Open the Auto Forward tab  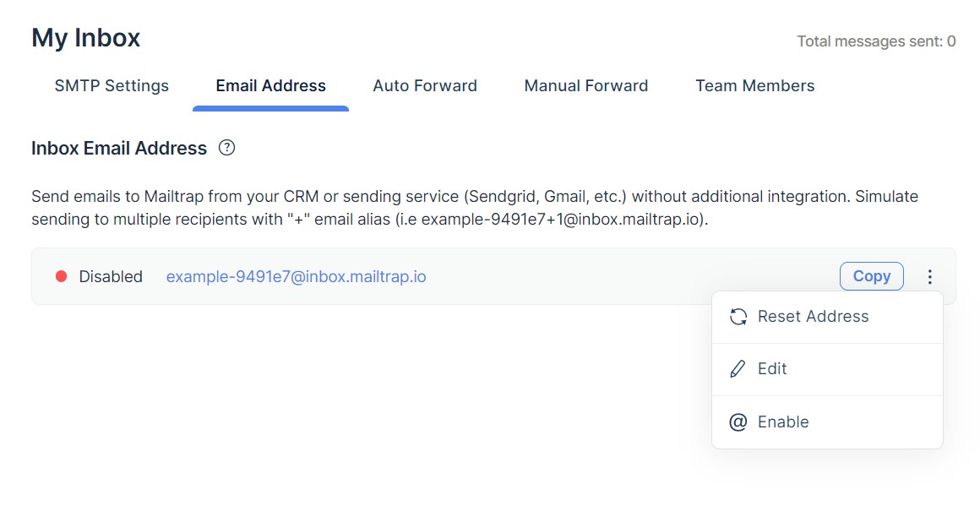point(425,85)
